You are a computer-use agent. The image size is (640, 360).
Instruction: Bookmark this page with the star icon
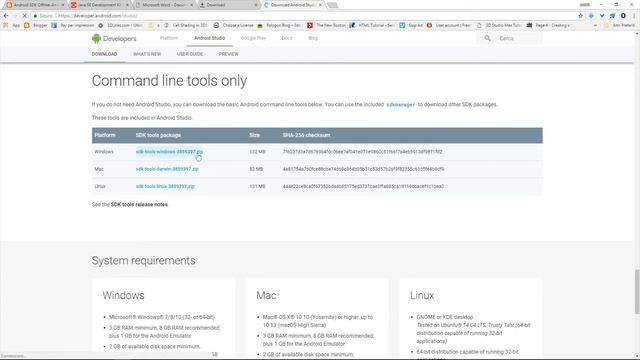tap(580, 16)
